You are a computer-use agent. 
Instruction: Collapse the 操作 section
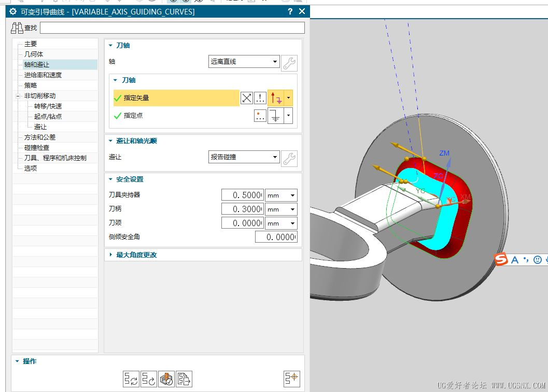pyautogui.click(x=17, y=361)
